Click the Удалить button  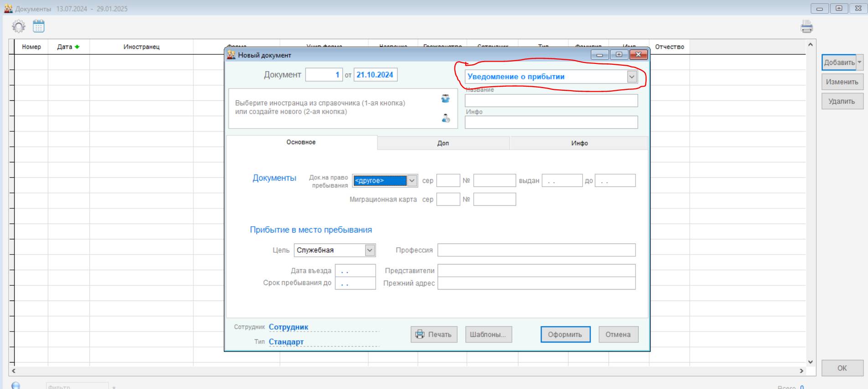842,101
